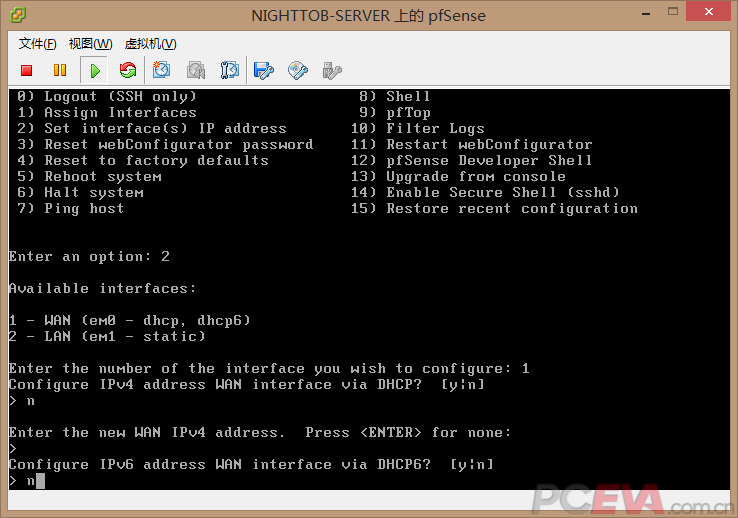This screenshot has height=518, width=738.
Task: Take a snapshot of the VM
Action: pyautogui.click(x=162, y=70)
